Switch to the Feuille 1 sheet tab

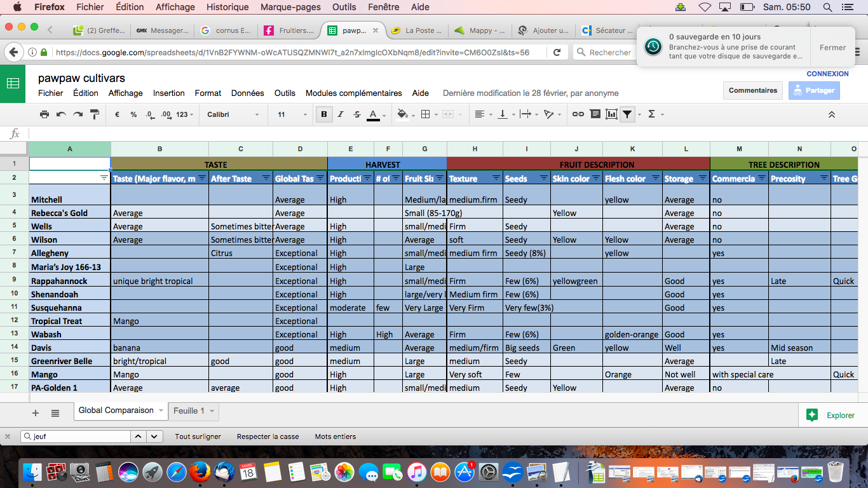[x=193, y=410]
